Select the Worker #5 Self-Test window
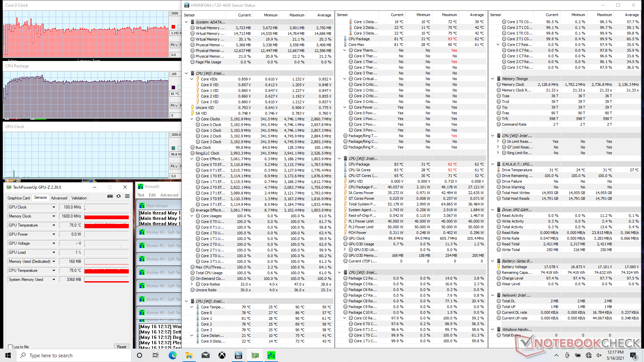The width and height of the screenshot is (644, 362). (159, 273)
